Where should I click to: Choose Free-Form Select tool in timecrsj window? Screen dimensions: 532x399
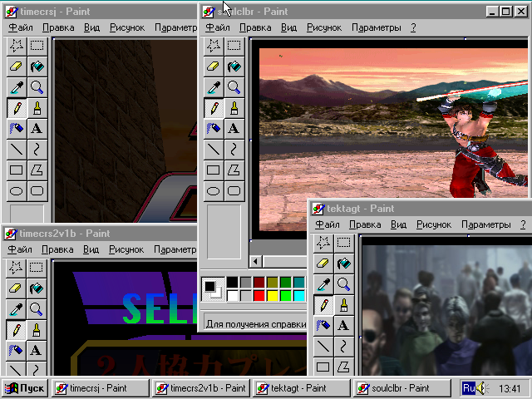tap(17, 46)
